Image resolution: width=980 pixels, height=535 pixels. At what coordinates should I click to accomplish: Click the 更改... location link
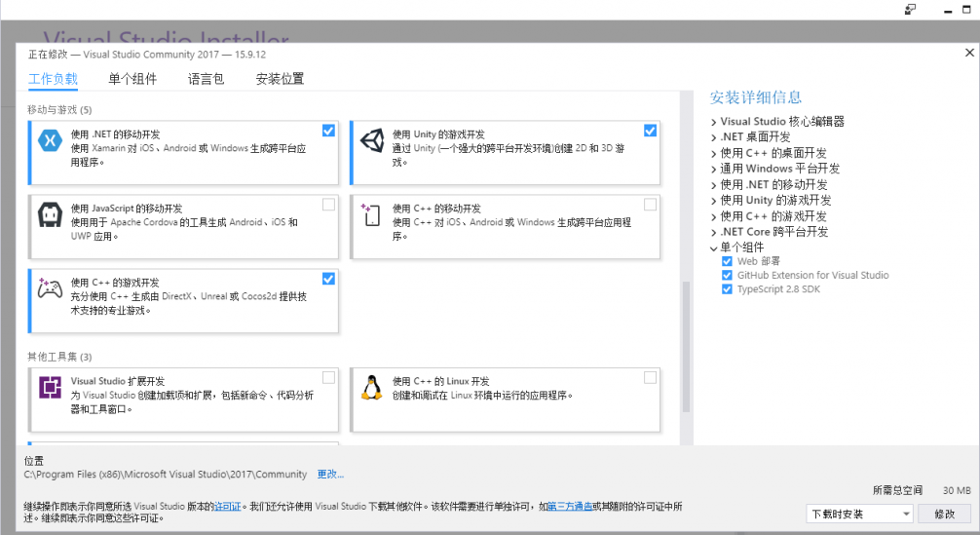pyautogui.click(x=330, y=475)
